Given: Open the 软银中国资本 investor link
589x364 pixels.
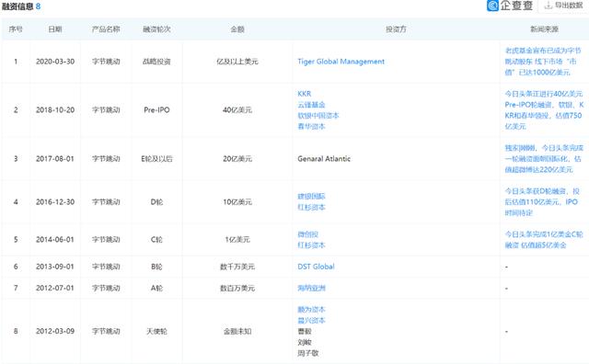Looking at the screenshot, I should 318,116.
